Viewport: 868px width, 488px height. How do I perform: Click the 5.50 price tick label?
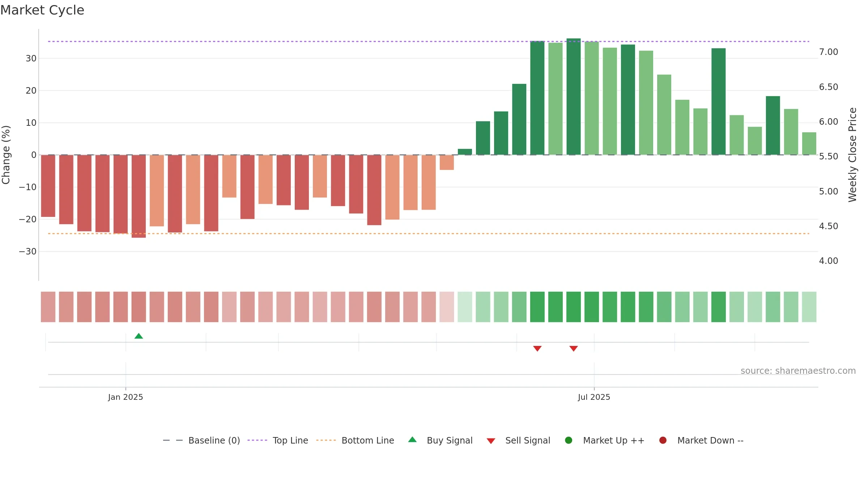pyautogui.click(x=829, y=157)
